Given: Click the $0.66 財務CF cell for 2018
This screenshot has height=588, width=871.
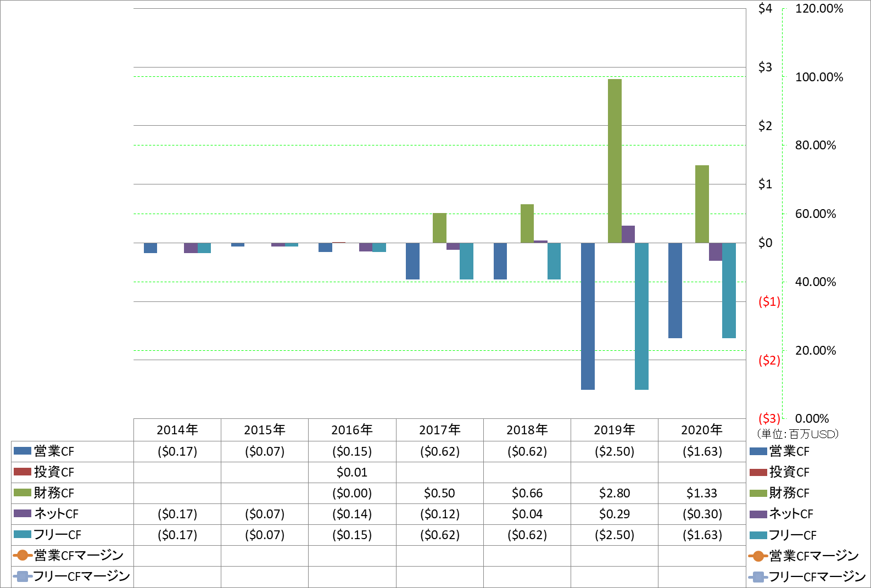Looking at the screenshot, I should [527, 493].
